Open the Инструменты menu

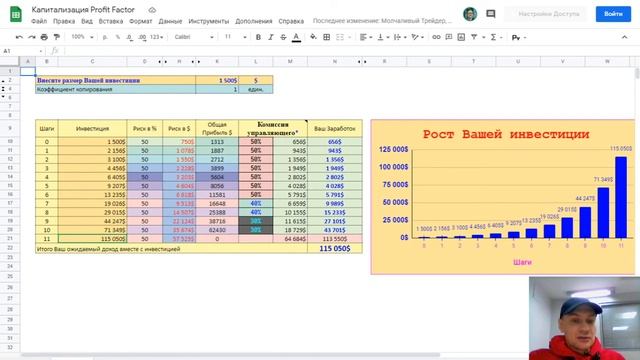point(209,21)
